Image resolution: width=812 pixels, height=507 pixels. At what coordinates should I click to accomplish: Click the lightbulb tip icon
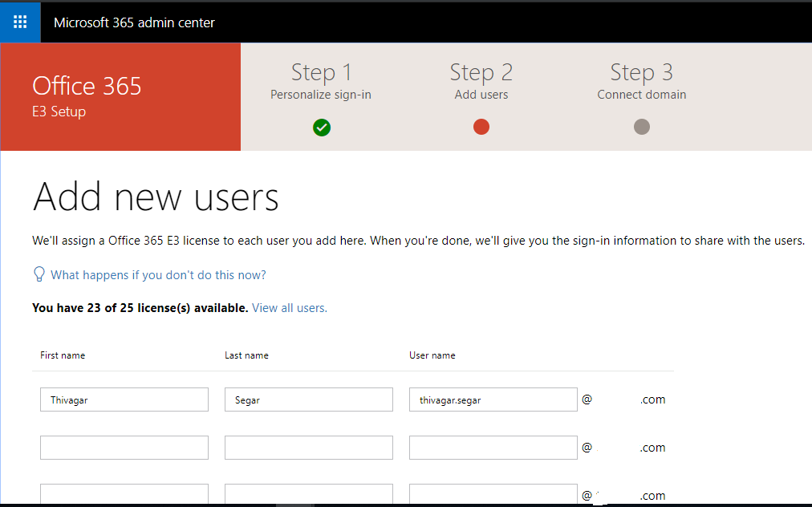(39, 274)
